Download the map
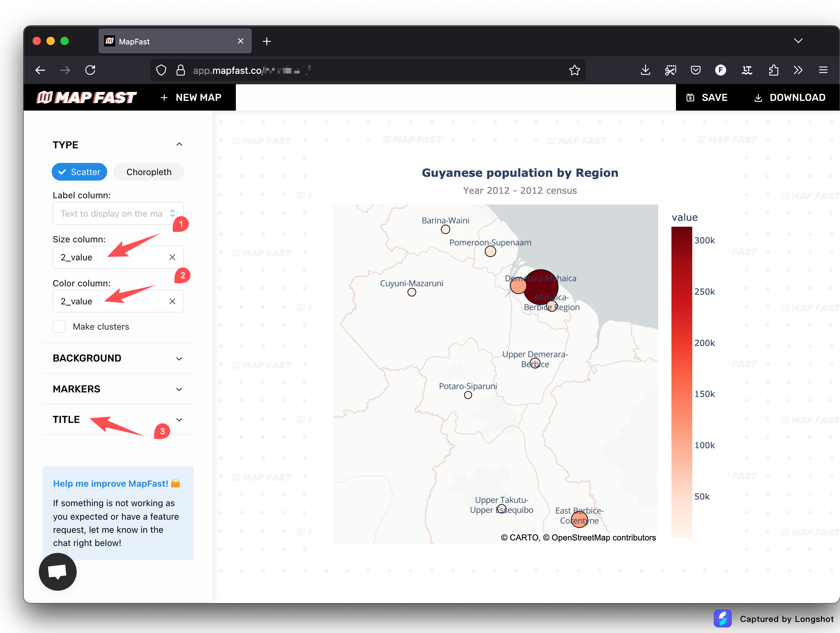Image resolution: width=840 pixels, height=633 pixels. (790, 97)
